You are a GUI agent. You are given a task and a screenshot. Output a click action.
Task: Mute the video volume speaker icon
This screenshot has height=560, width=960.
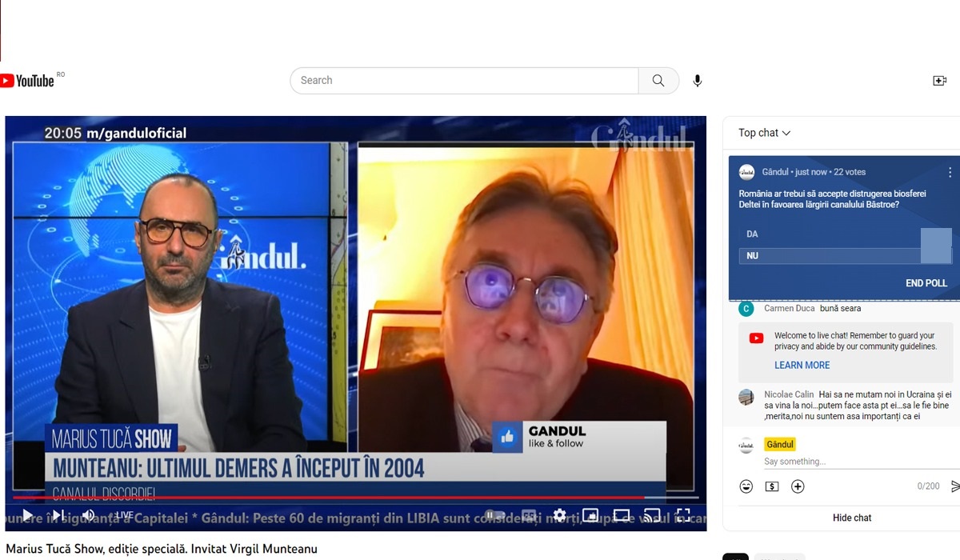88,515
